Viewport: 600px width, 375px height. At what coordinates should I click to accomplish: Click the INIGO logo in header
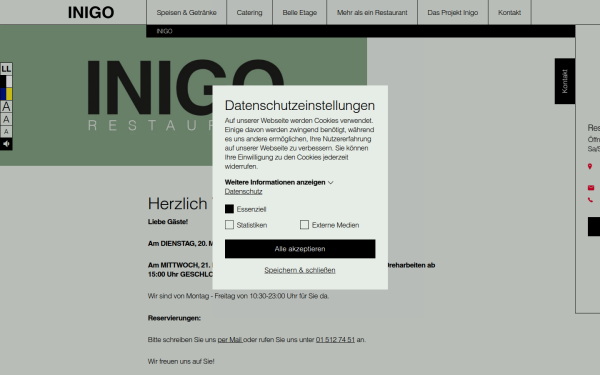click(91, 12)
